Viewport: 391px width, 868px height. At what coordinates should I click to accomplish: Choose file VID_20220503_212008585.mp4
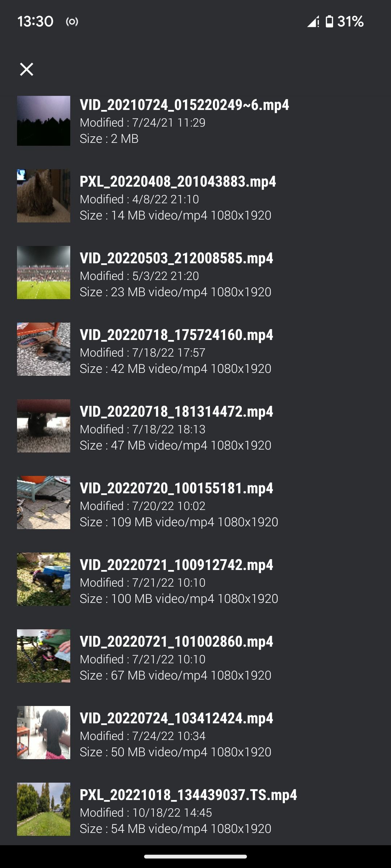176,258
